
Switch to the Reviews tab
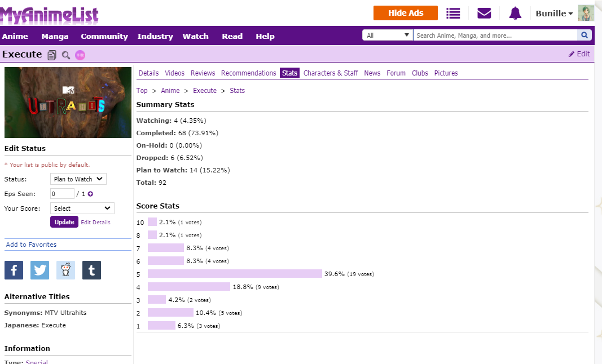(x=203, y=73)
